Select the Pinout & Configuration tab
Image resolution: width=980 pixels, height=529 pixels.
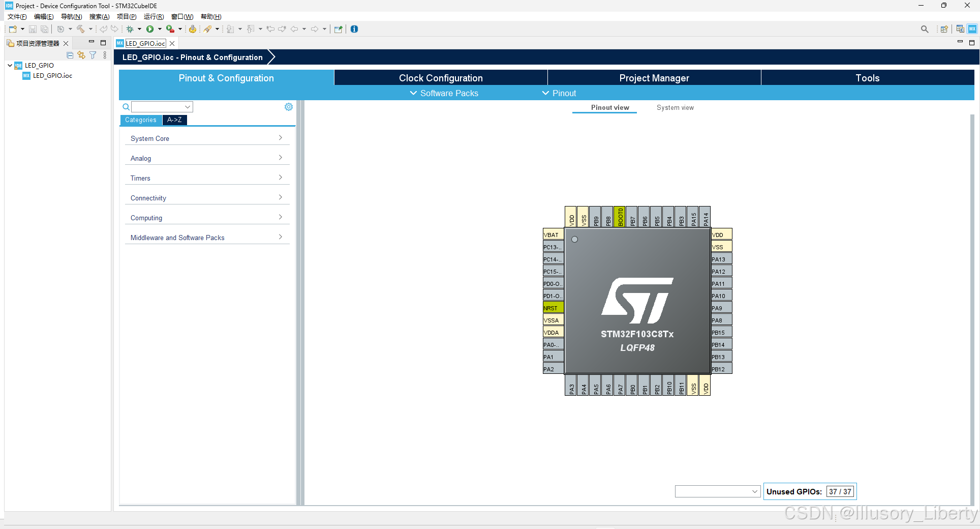coord(226,78)
